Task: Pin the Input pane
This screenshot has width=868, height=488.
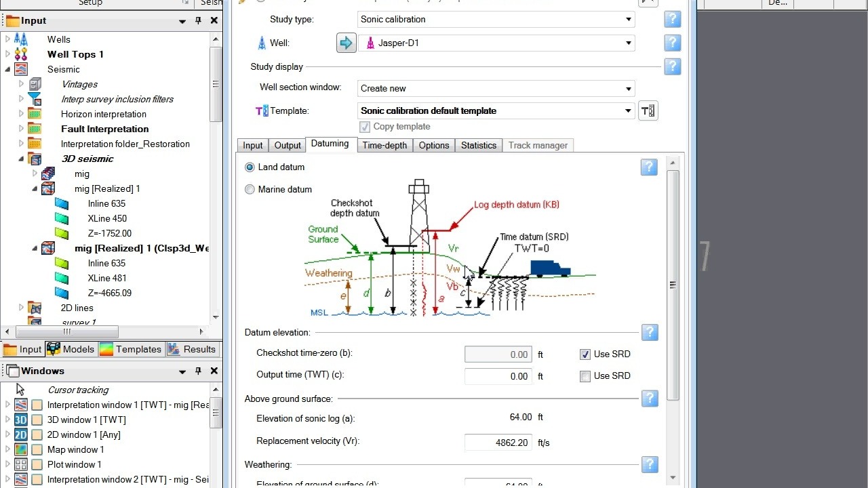Action: 198,20
